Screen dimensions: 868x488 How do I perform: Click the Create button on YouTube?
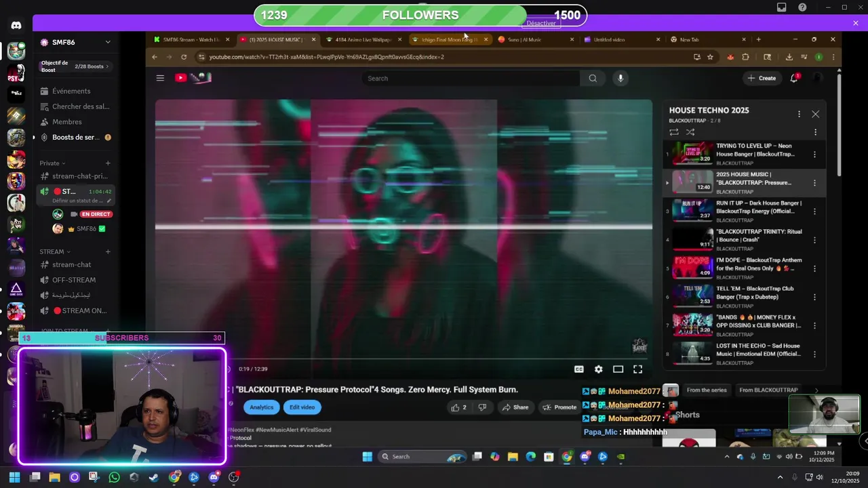click(762, 78)
